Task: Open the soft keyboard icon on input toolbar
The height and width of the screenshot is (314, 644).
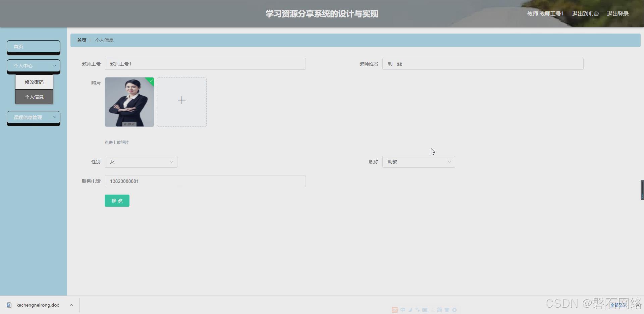Action: (x=425, y=310)
